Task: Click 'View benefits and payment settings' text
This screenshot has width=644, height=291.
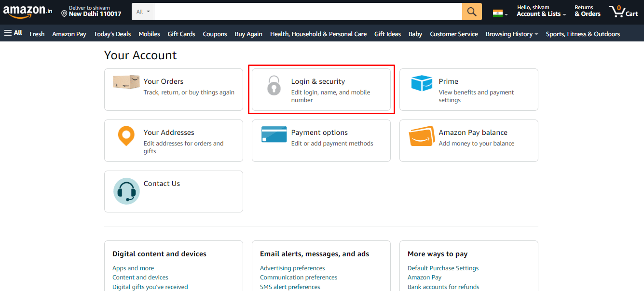Action: click(477, 96)
